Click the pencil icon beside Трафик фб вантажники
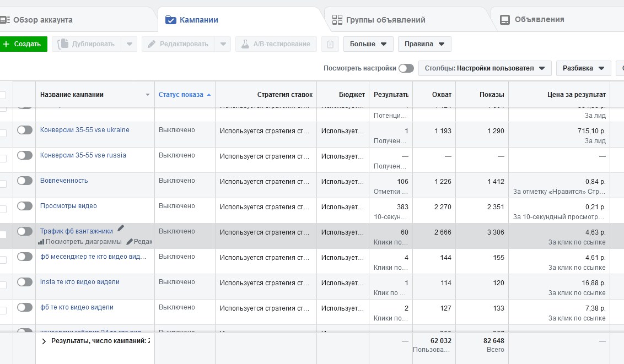 click(121, 228)
